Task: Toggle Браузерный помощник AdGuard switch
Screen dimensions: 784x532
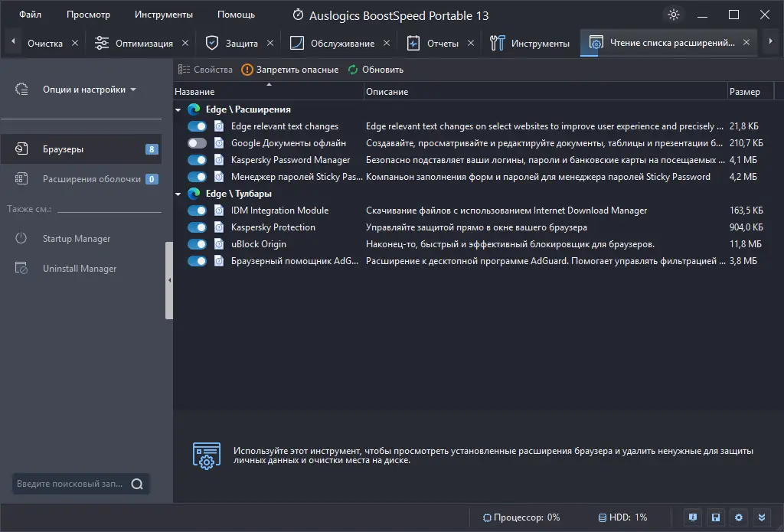Action: tap(197, 260)
